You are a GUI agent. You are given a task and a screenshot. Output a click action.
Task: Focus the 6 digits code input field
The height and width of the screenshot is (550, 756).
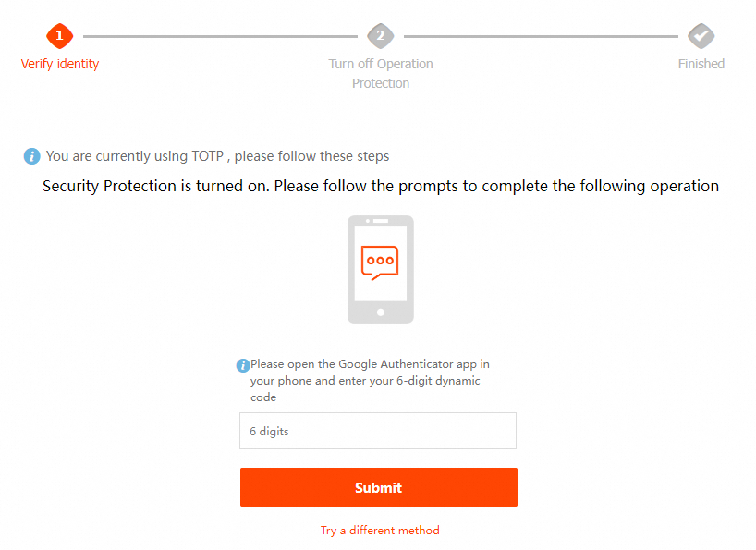pos(377,431)
